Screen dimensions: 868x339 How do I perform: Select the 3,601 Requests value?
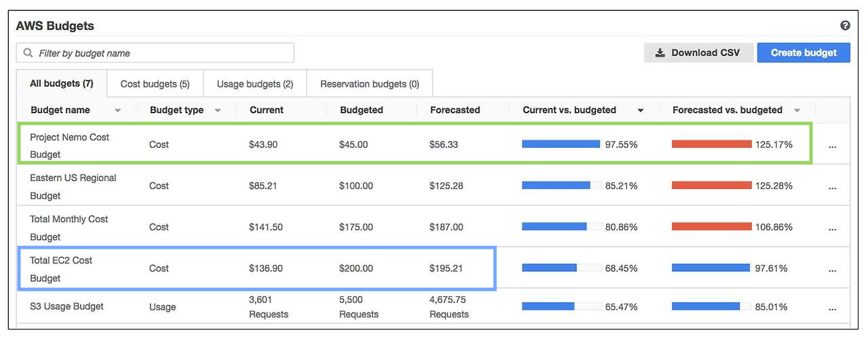269,306
